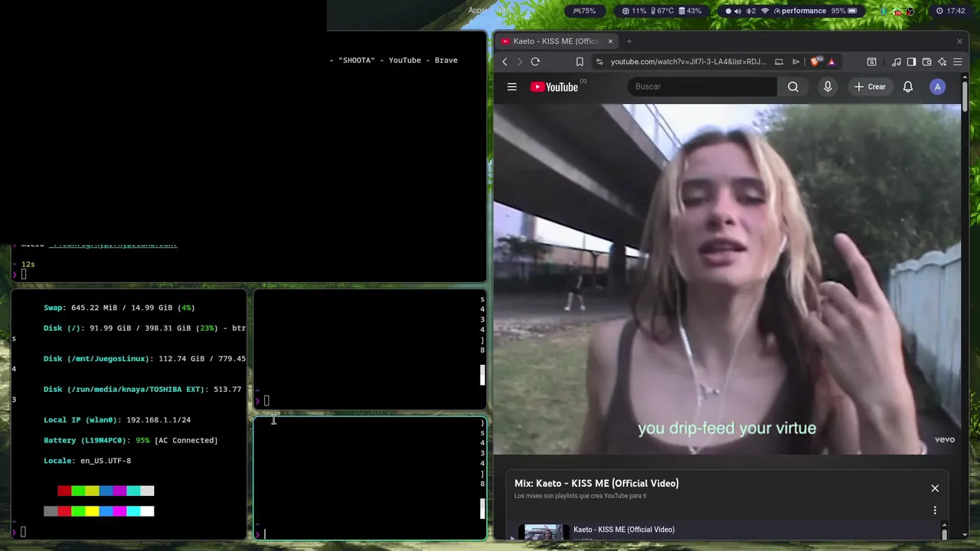
Task: Open YouTube guide hamburger menu
Action: (x=512, y=86)
